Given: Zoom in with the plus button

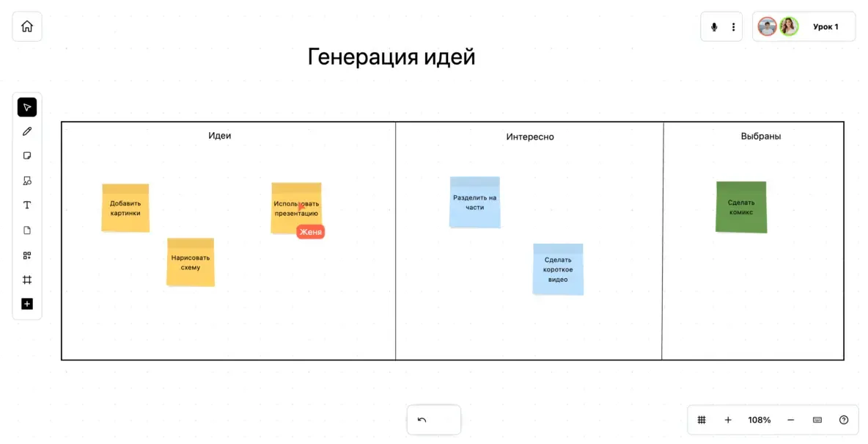Looking at the screenshot, I should (x=727, y=419).
